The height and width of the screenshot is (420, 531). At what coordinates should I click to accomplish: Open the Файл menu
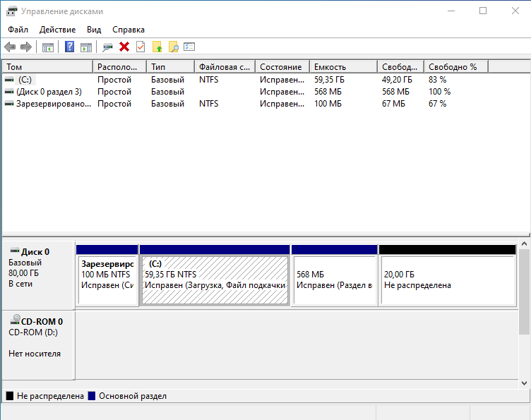coord(18,30)
